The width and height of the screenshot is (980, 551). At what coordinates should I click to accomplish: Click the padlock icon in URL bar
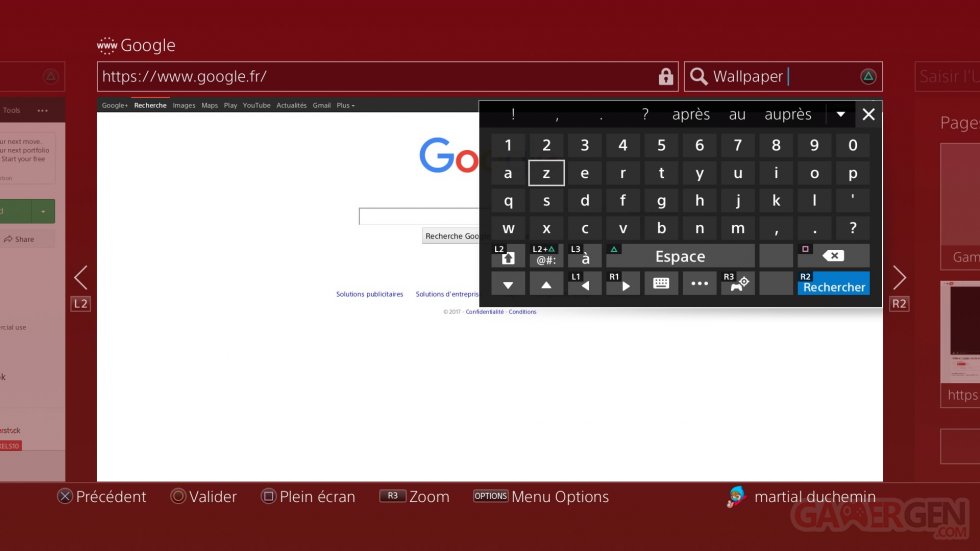point(666,76)
